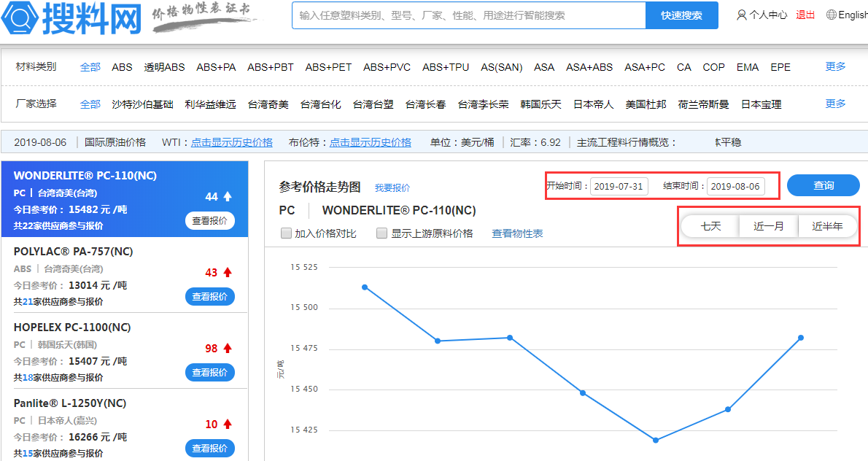Click red up arrow next to 98
This screenshot has width=868, height=461.
point(228,348)
